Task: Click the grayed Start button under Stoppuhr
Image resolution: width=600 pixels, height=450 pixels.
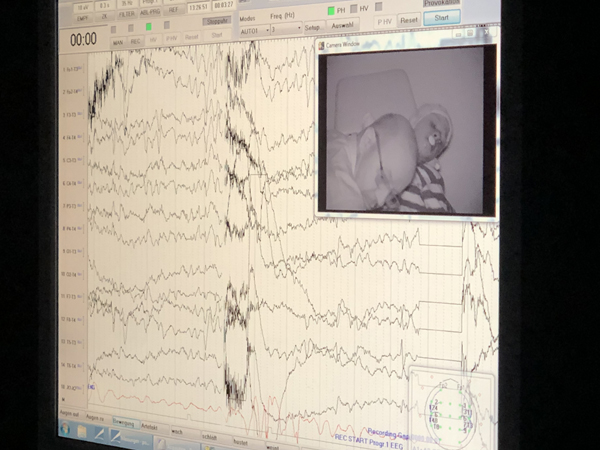Action: [217, 35]
